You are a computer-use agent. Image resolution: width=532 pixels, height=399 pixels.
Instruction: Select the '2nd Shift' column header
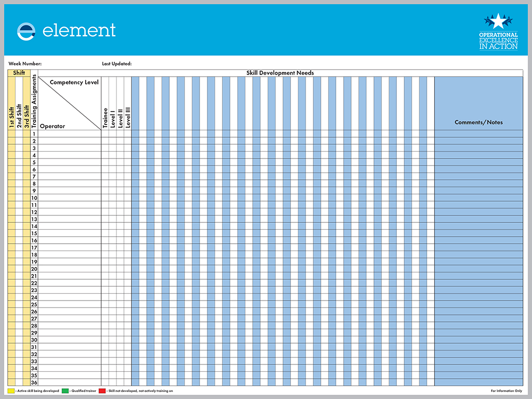coord(19,116)
